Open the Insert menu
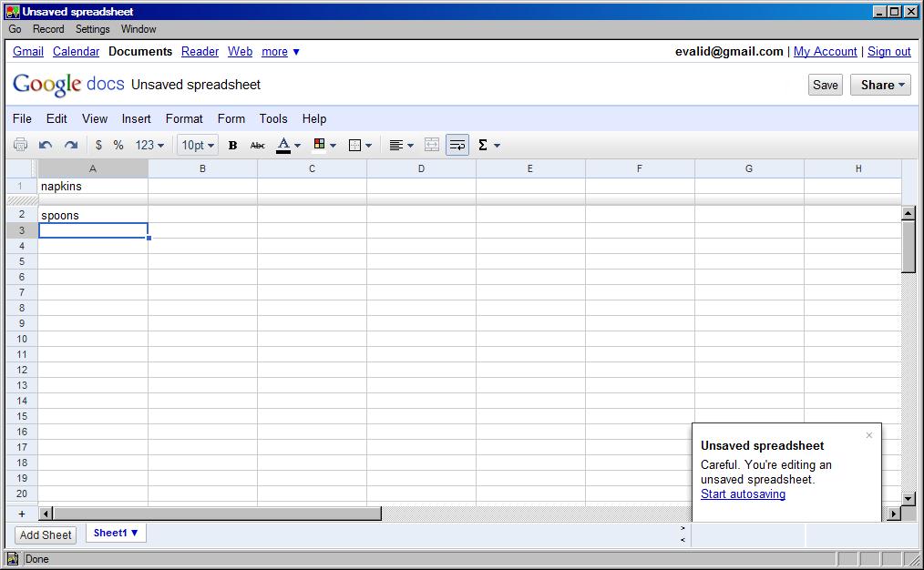Image resolution: width=924 pixels, height=570 pixels. point(136,119)
